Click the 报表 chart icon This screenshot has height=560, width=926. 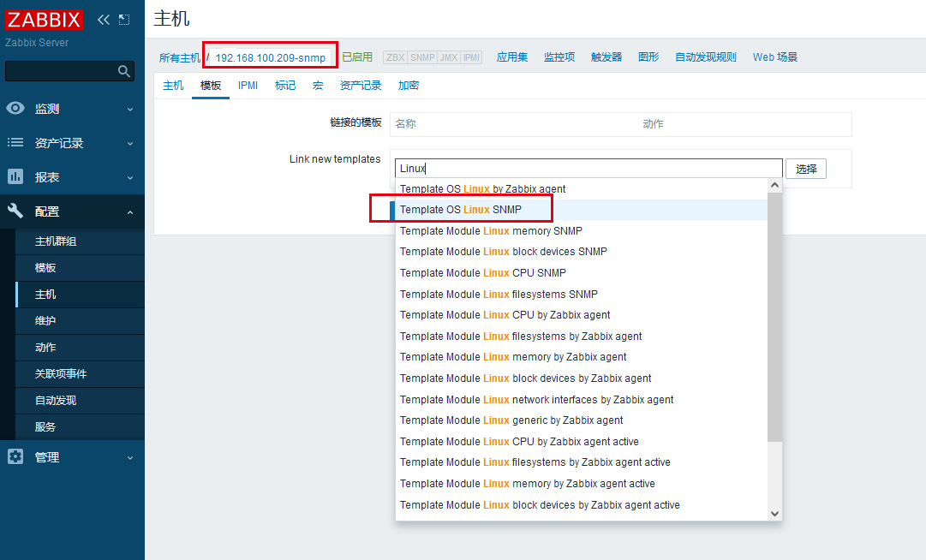pyautogui.click(x=15, y=177)
